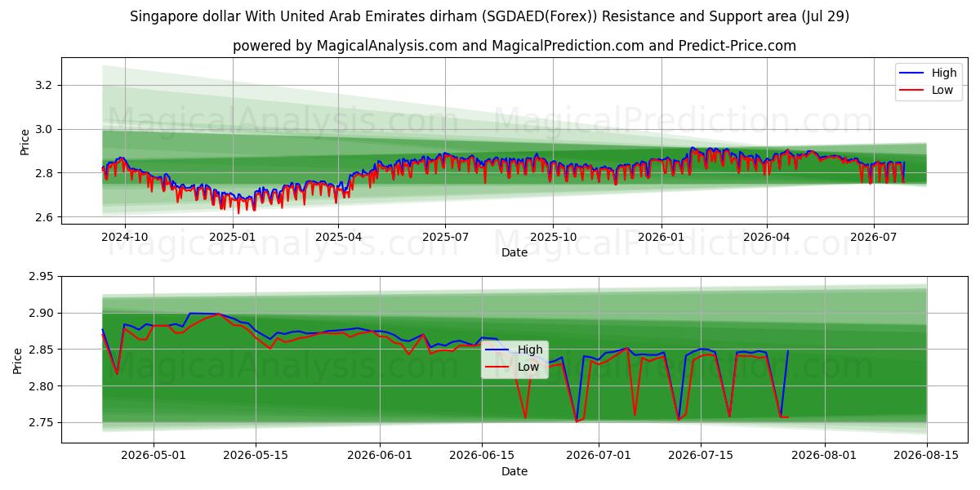Click the 2.95 price tick label

pyautogui.click(x=42, y=277)
